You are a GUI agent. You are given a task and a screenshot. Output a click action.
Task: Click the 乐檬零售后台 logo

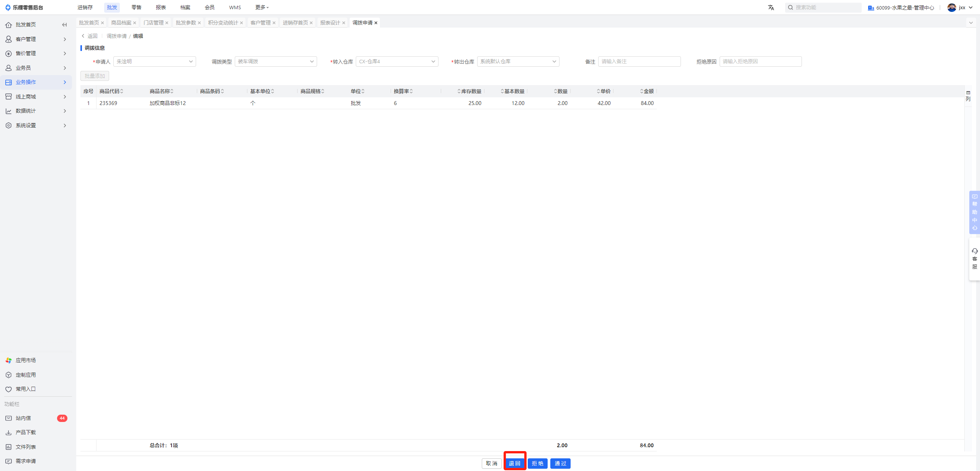[24, 7]
